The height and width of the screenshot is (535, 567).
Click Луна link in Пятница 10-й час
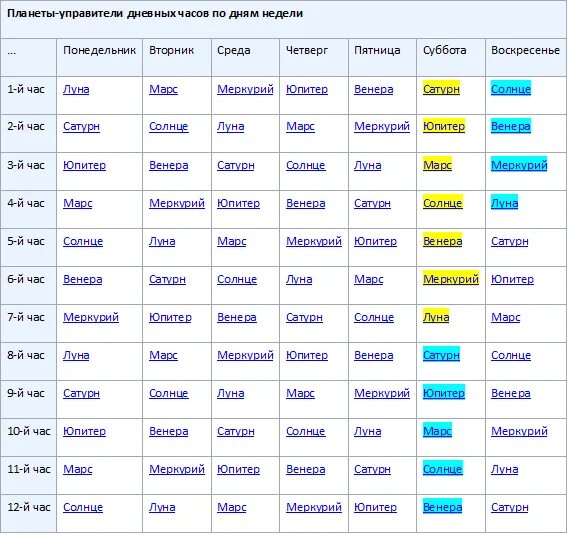[367, 431]
